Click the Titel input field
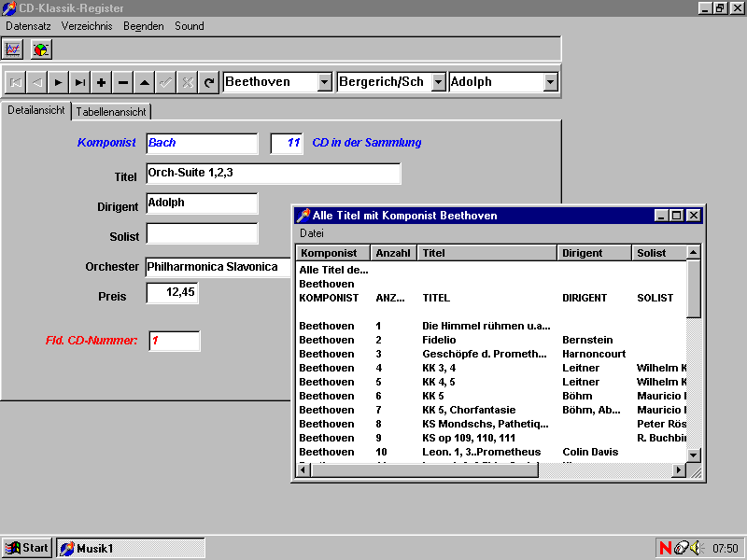Screen dimensions: 747x560 [x=274, y=174]
